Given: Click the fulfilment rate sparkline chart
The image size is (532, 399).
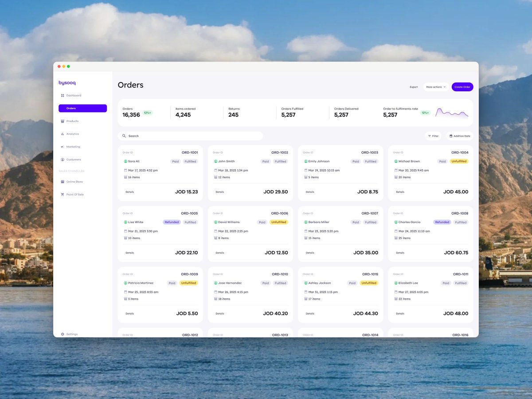Looking at the screenshot, I should point(452,113).
